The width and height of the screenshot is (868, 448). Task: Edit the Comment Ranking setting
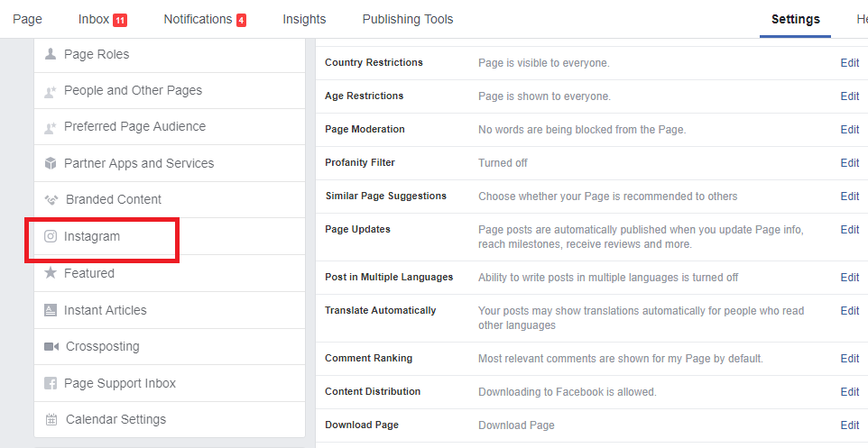coord(850,359)
